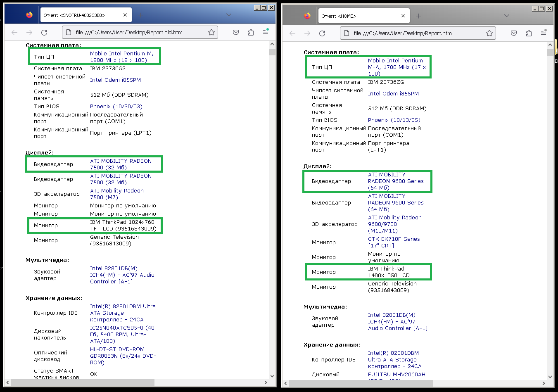Screen dimensions: 558x392
Task: Open the ATI Mobility Radeon 9600/9700 (M10/M11) link
Action: pos(395,224)
